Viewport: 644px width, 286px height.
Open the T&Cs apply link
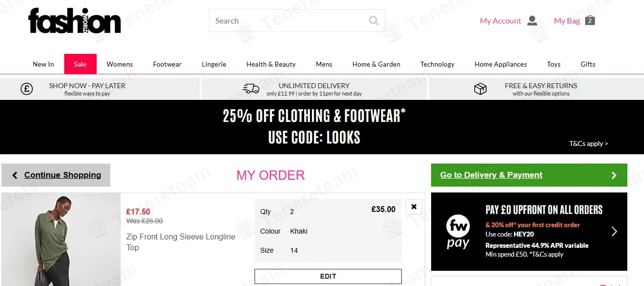(588, 143)
